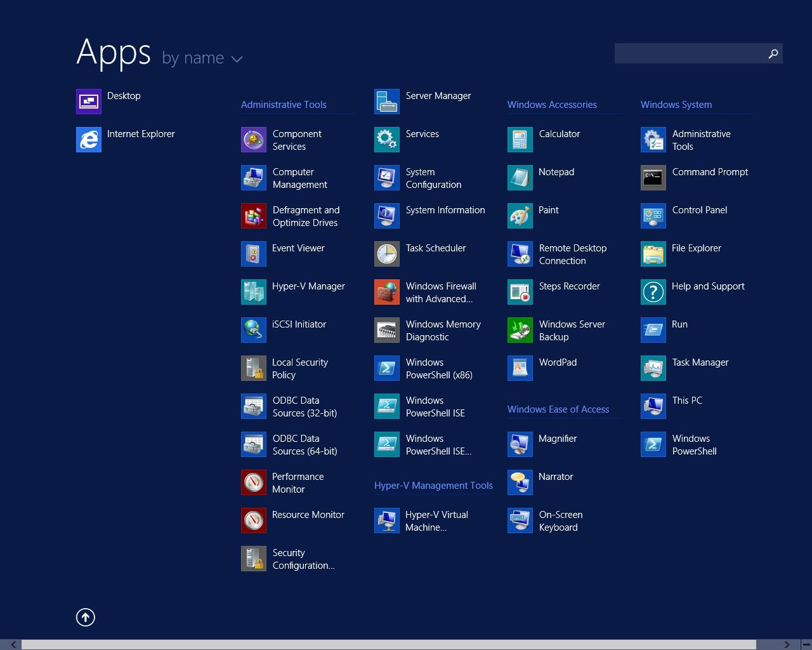The width and height of the screenshot is (812, 650).
Task: Open ODBC Data Sources (32-bit) icon
Action: click(x=254, y=406)
